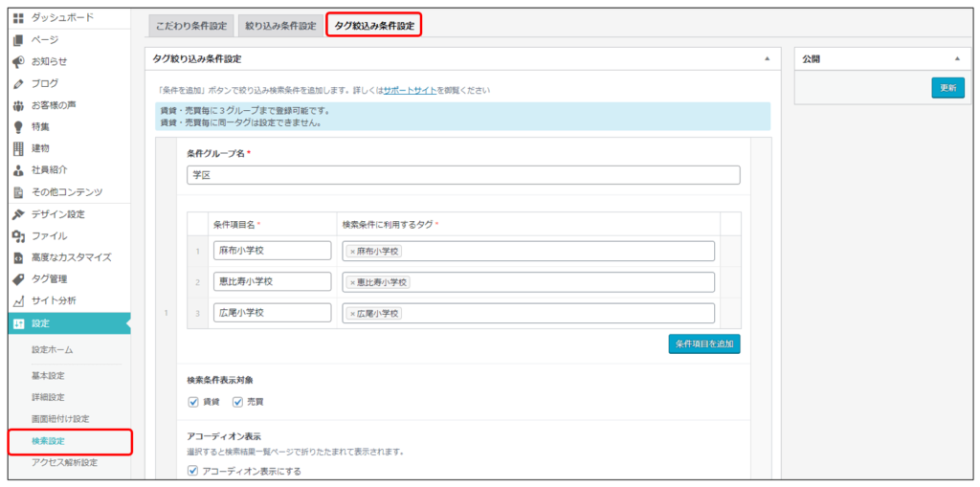980x487 pixels.
Task: Click the 条件グループ名 text field
Action: 463,175
